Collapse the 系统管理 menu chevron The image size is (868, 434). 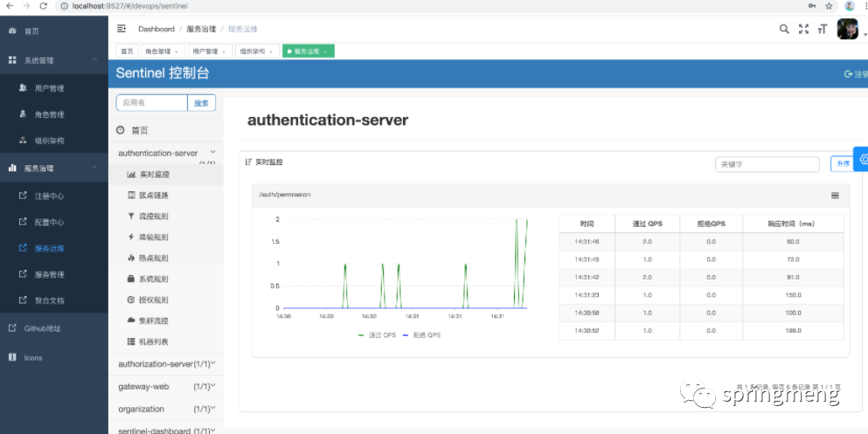[x=94, y=59]
